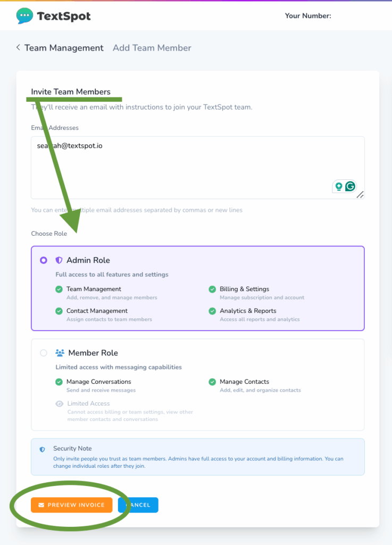The height and width of the screenshot is (545, 392).
Task: Click the check icon next to Billing & Settings
Action: [x=212, y=289]
